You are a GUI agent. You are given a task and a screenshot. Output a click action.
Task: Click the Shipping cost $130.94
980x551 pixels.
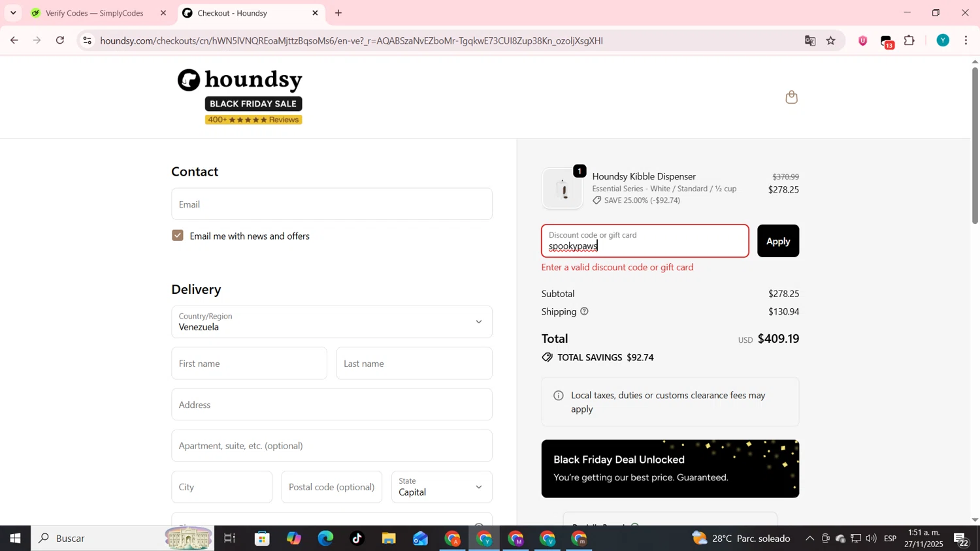783,311
